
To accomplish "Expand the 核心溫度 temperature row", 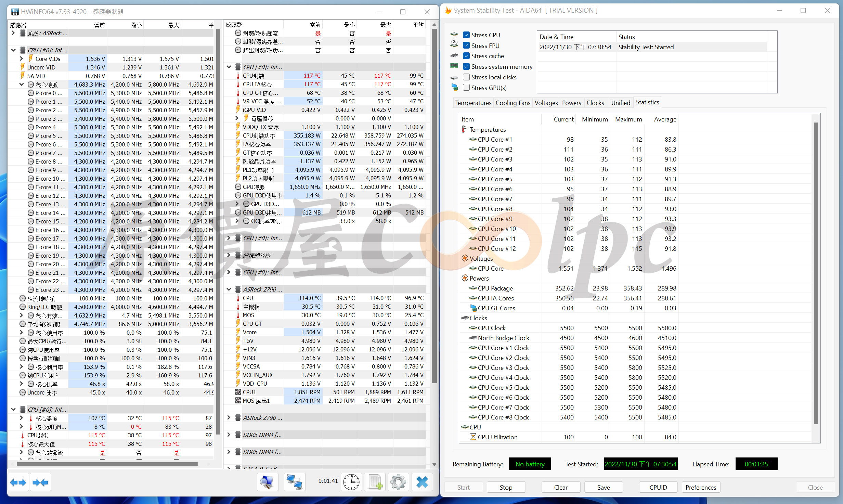I will pos(22,418).
